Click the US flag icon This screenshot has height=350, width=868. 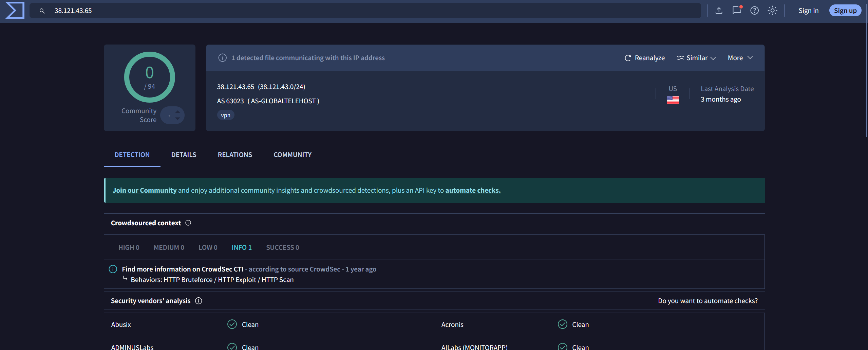(673, 100)
